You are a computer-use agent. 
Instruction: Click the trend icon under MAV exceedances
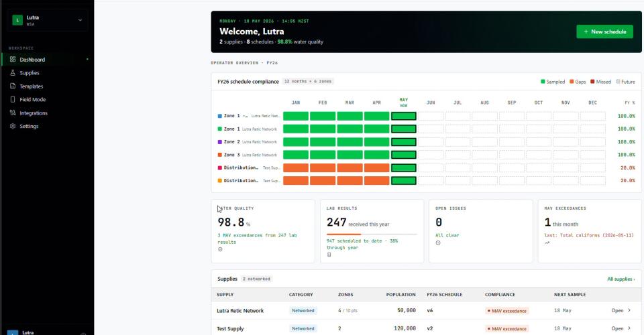[547, 243]
